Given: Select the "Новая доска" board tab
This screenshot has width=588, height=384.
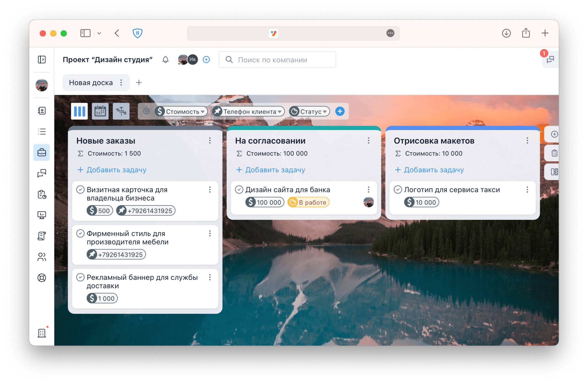Looking at the screenshot, I should coord(91,83).
